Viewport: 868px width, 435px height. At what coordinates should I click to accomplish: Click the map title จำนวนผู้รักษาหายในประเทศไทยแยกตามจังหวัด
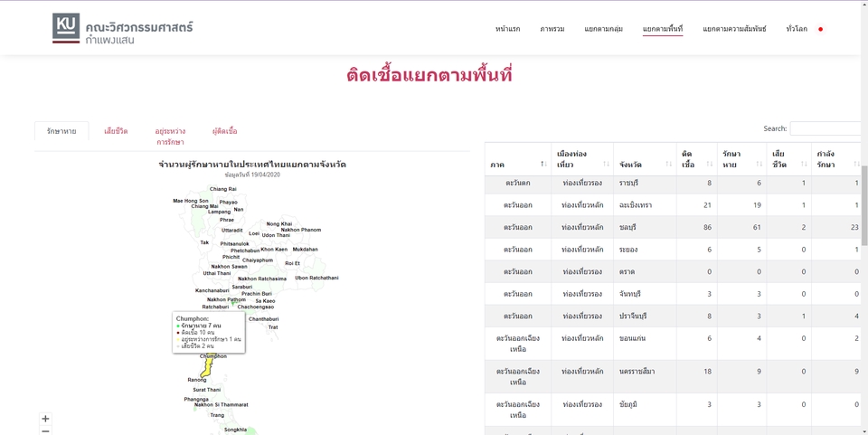click(x=252, y=165)
